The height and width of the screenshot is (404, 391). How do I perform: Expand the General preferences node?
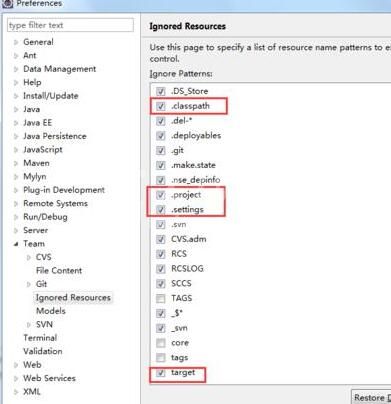tap(16, 42)
